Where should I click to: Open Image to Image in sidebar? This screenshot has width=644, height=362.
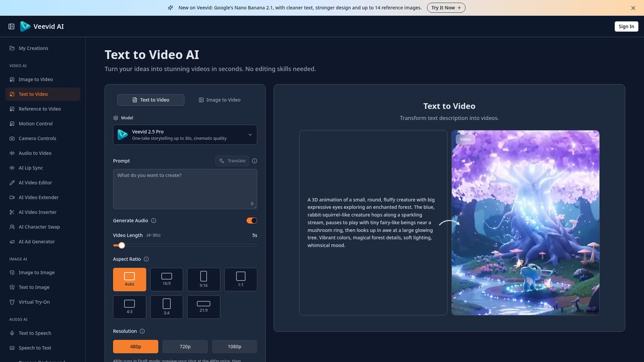43,273
